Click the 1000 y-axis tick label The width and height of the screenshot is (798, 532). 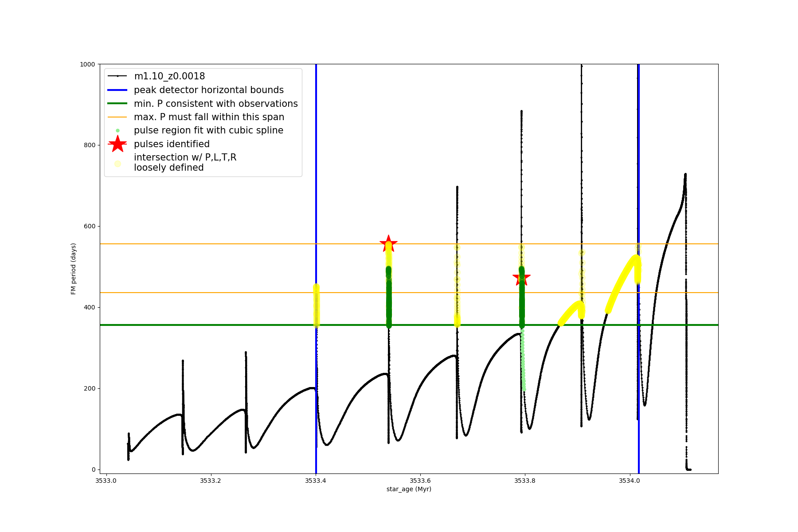coord(87,64)
